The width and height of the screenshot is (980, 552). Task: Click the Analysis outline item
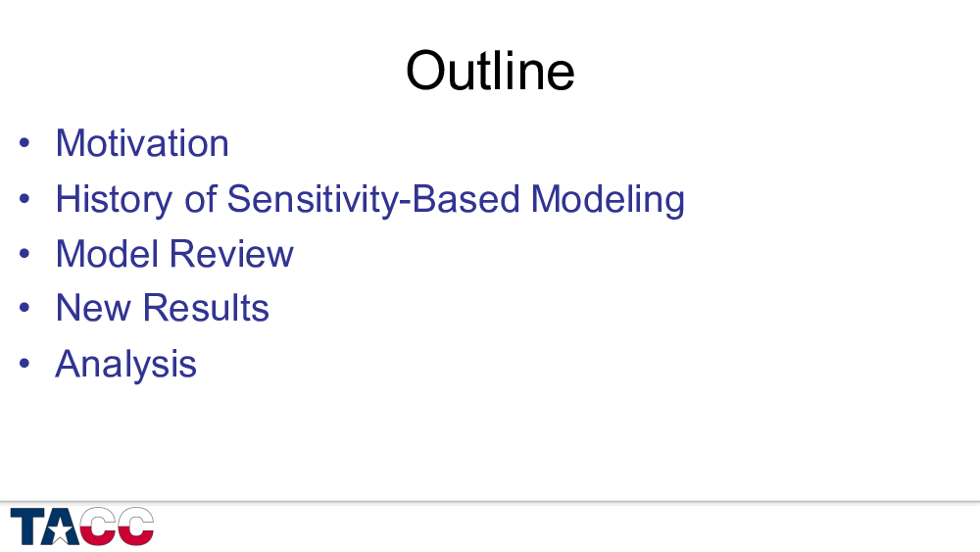(125, 365)
